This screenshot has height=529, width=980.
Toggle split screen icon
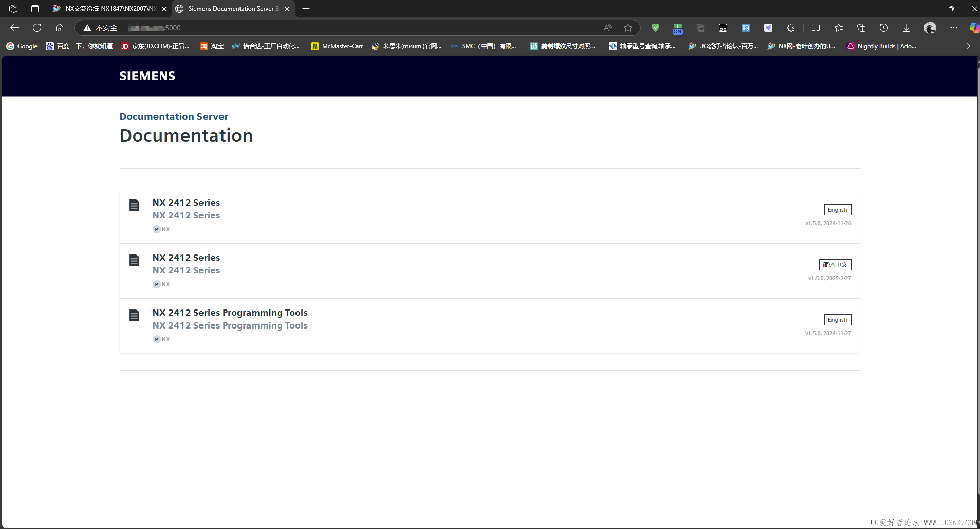point(816,28)
